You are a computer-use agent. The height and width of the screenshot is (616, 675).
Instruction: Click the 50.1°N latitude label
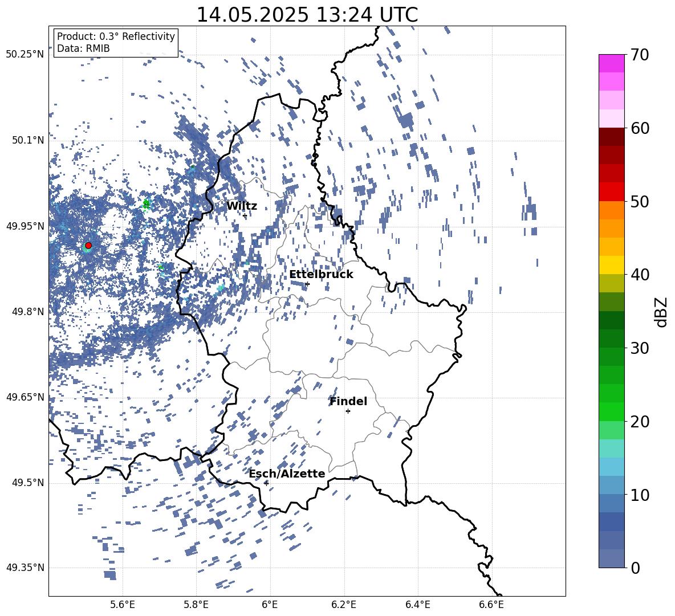[x=28, y=140]
